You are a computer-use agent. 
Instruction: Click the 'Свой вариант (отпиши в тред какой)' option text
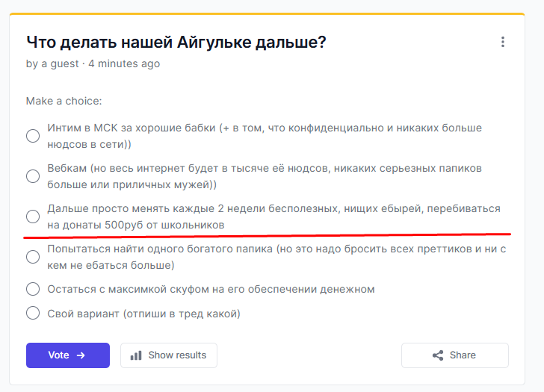coord(144,314)
